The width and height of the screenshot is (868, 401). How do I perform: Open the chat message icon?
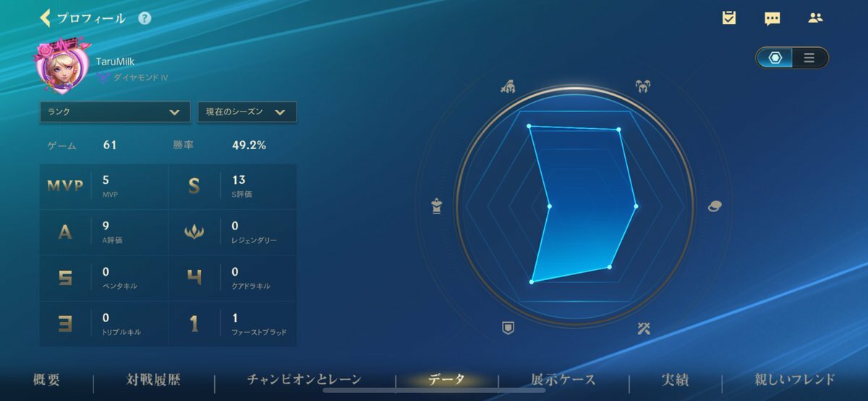tap(772, 19)
